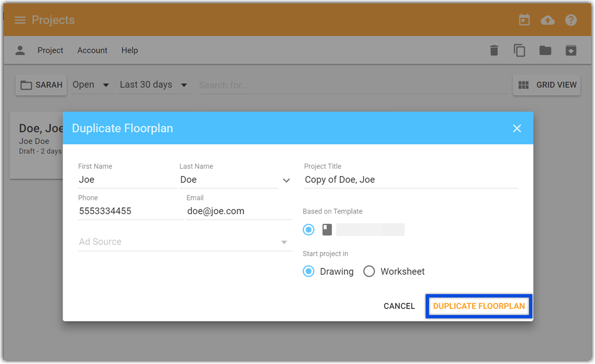This screenshot has width=595, height=364.
Task: Open the calendar icon in header
Action: click(x=524, y=20)
